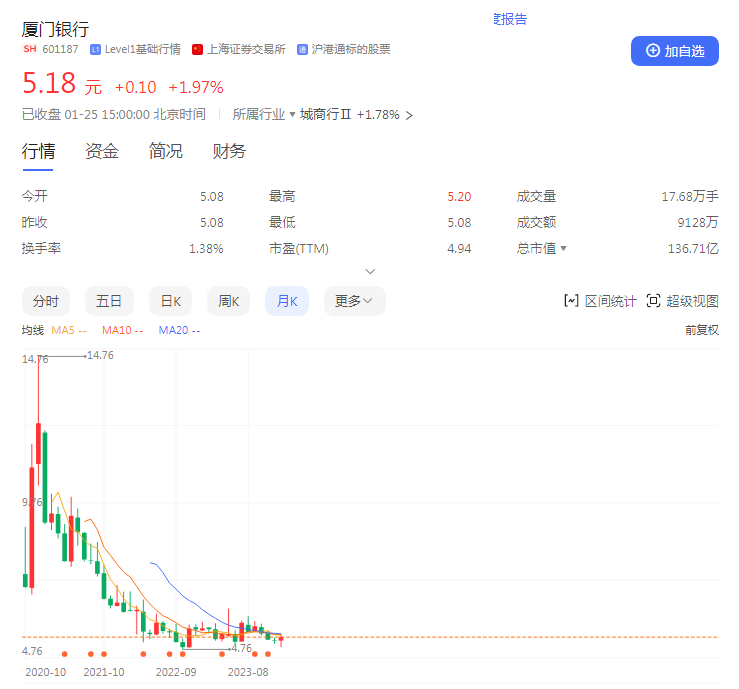Viewport: 739px width, 689px height.
Task: Open the 报告 link at top
Action: click(x=510, y=19)
